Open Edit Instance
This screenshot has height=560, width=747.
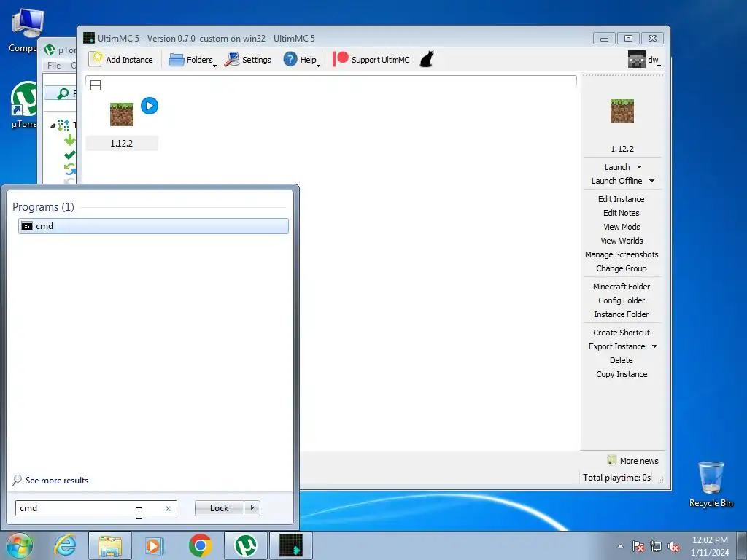click(622, 199)
